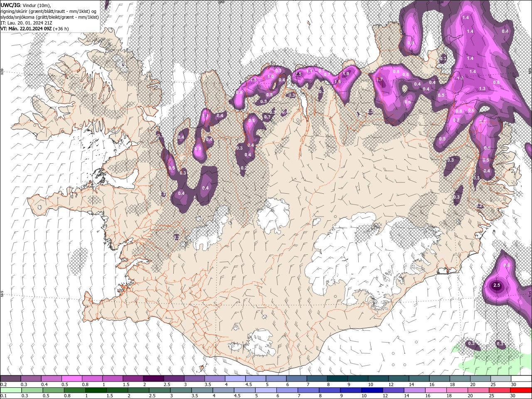Click the bright pink 0.5 snow-scale swatch

pyautogui.click(x=71, y=379)
